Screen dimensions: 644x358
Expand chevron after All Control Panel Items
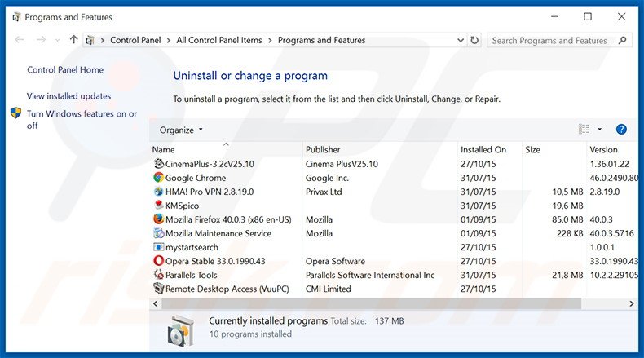coord(270,40)
